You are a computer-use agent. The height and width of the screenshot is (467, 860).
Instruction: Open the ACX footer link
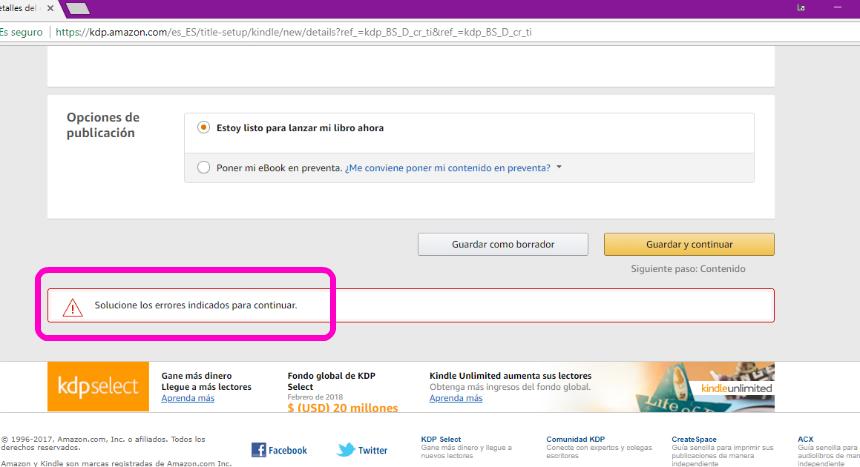805,438
